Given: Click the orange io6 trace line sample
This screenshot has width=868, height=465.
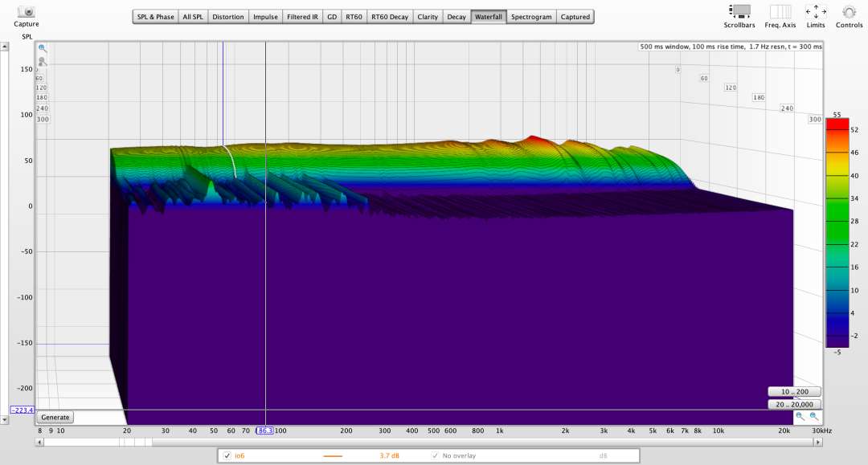Looking at the screenshot, I should click(x=333, y=456).
